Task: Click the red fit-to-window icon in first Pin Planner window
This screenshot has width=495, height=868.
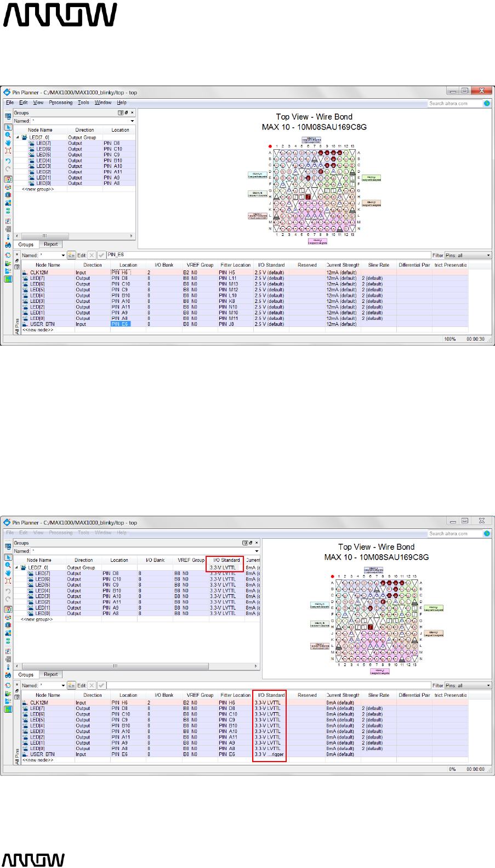Action: (8, 150)
